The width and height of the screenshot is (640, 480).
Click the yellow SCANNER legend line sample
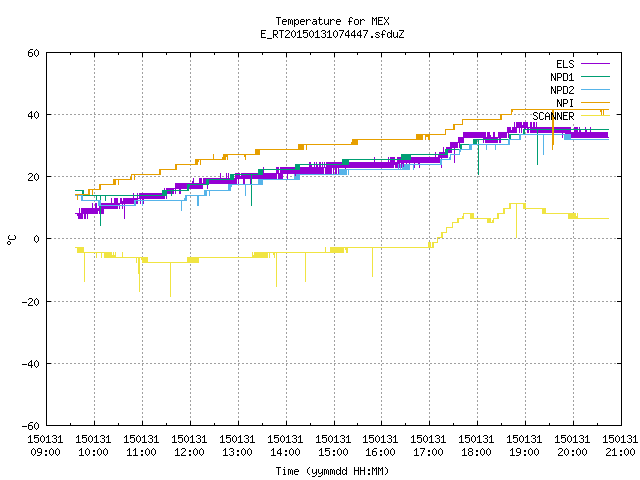[x=595, y=116]
